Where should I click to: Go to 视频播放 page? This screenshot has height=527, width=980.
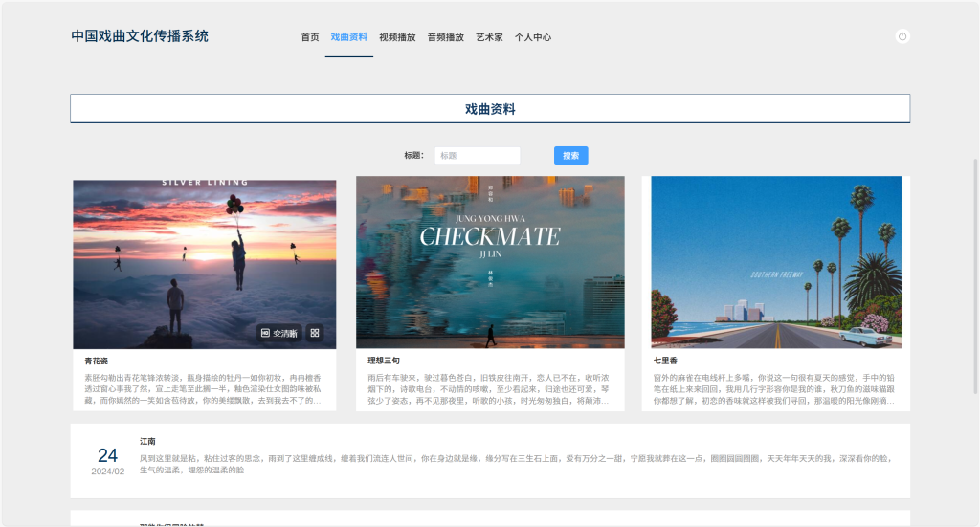(397, 37)
